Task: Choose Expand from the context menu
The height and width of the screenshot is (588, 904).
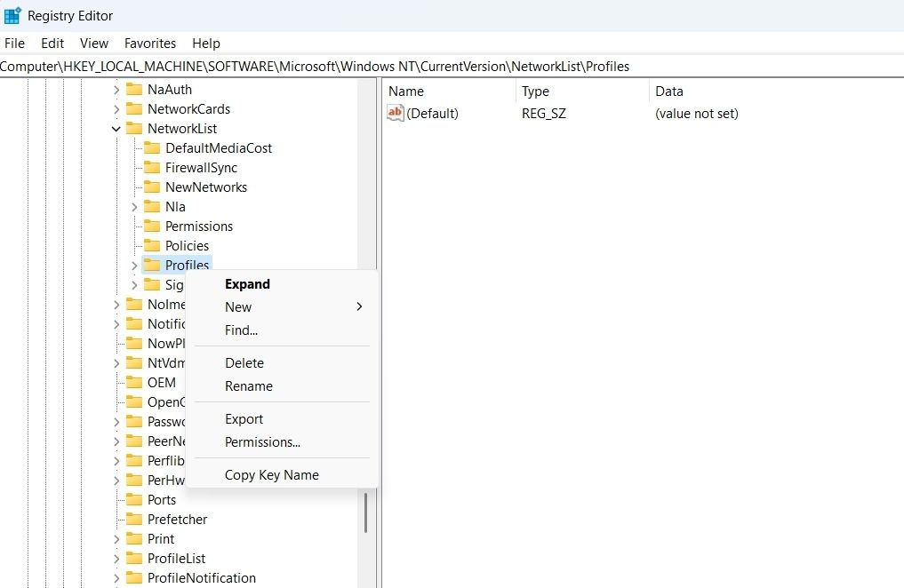Action: click(x=282, y=284)
